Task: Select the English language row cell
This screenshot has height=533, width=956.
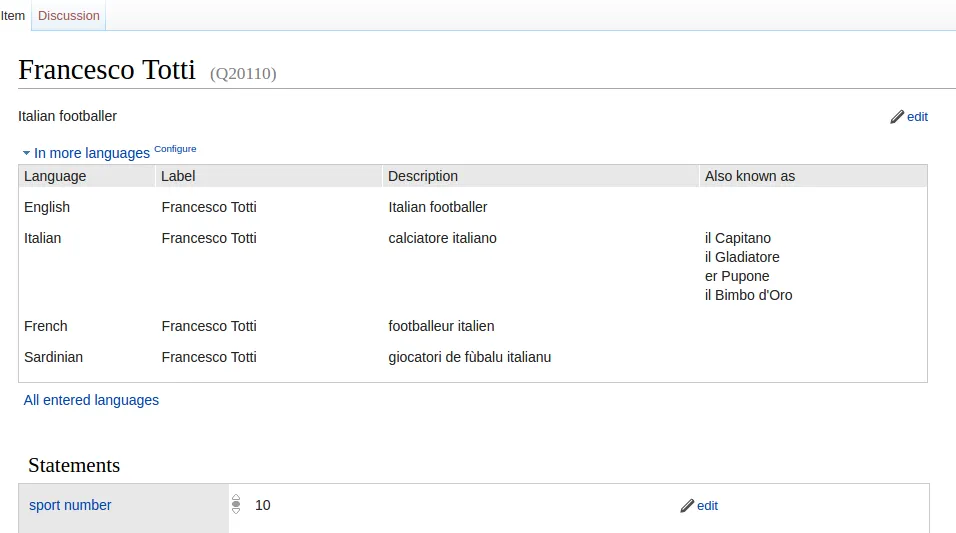Action: pyautogui.click(x=47, y=207)
